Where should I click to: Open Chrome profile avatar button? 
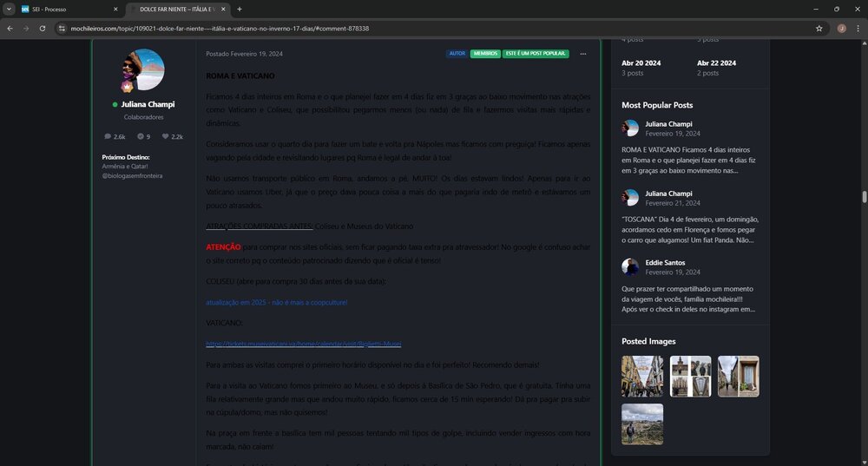pyautogui.click(x=841, y=28)
